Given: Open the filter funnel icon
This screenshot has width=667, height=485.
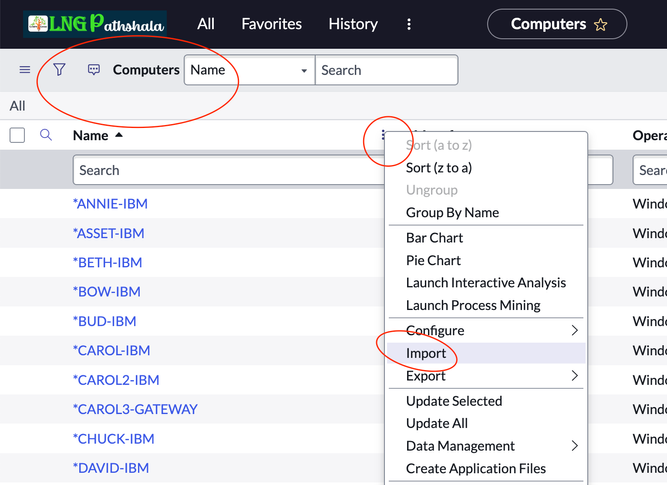Looking at the screenshot, I should click(60, 69).
